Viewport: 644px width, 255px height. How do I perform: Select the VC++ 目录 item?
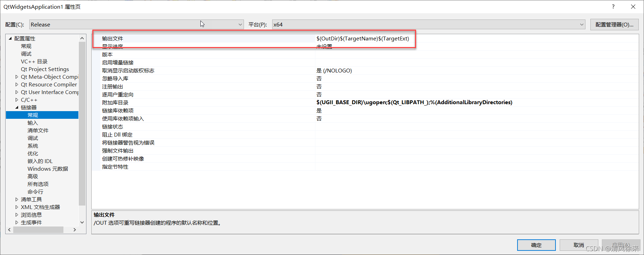tap(34, 61)
